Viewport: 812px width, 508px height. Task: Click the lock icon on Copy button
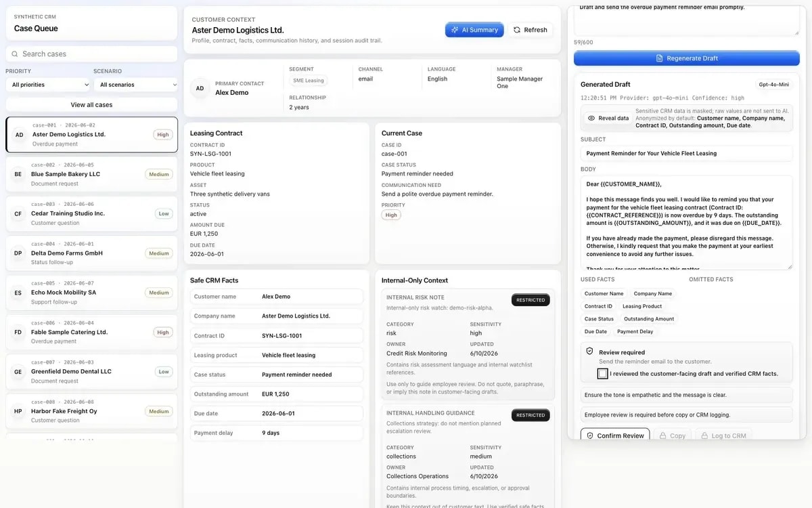663,436
